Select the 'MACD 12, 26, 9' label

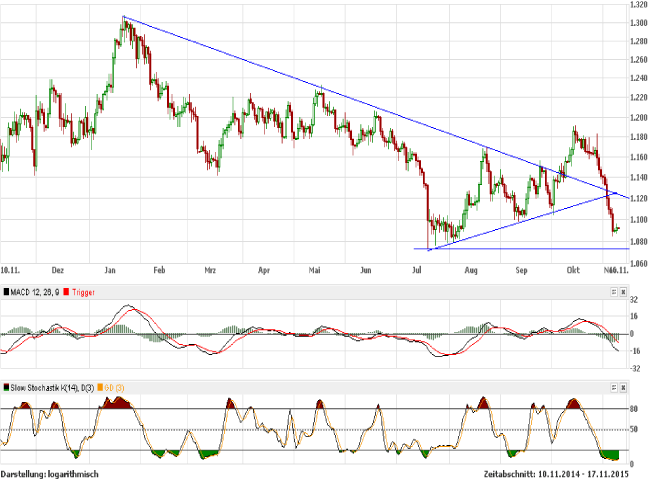tap(34, 291)
